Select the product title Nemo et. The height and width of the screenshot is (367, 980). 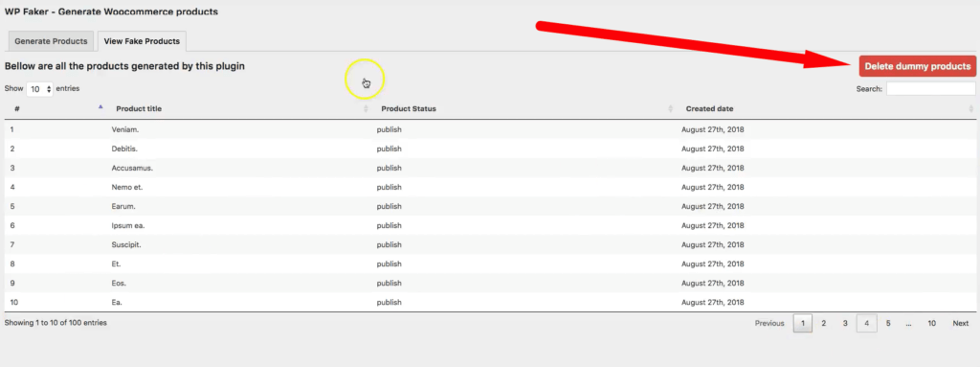127,187
